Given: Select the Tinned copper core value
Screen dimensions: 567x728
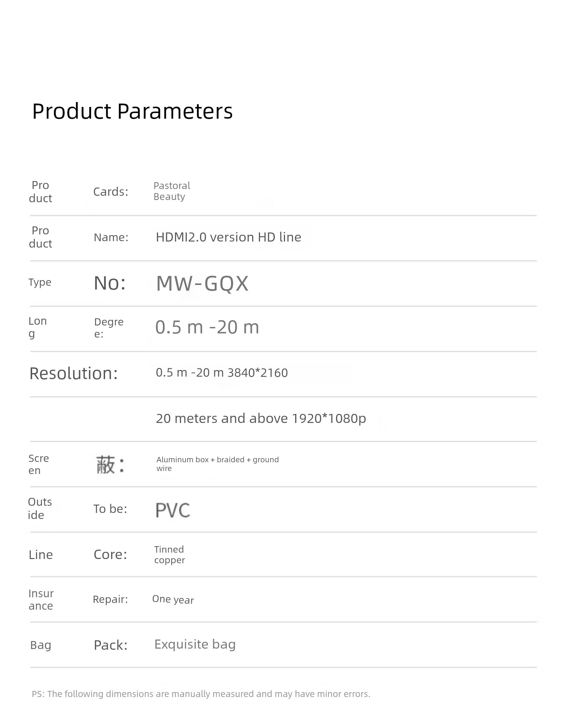Looking at the screenshot, I should coord(169,555).
